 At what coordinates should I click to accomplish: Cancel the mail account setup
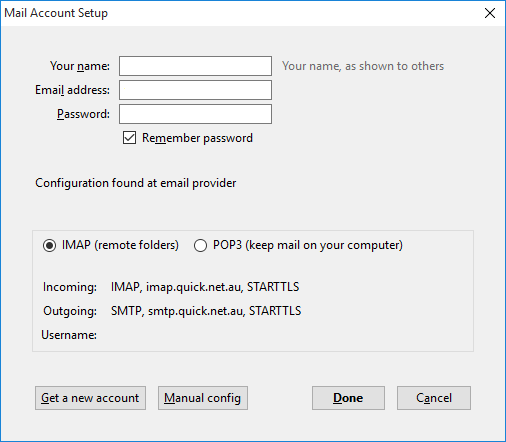click(x=434, y=398)
